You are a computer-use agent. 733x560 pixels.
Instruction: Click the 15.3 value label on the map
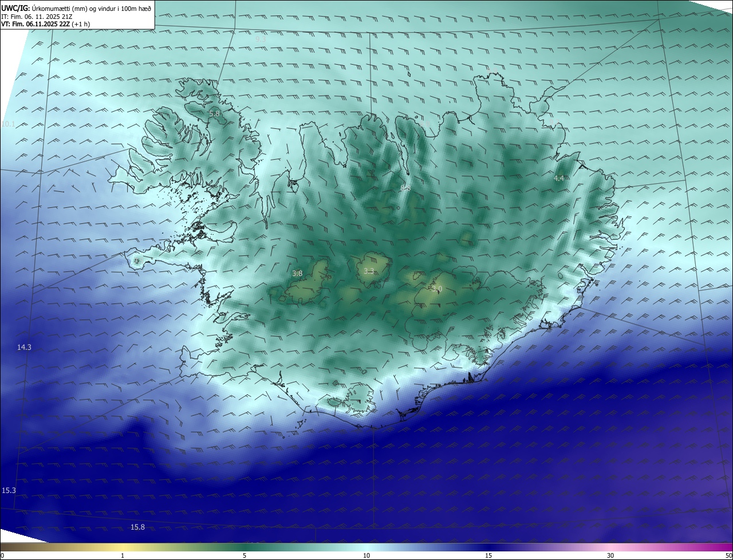point(9,491)
